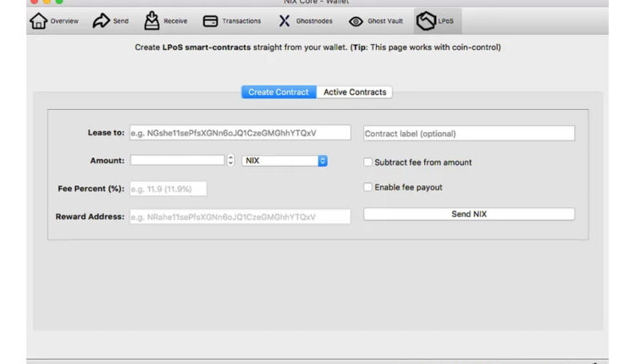Viewport: 635px width, 364px height.
Task: Click the green maximize window button
Action: pos(59,3)
